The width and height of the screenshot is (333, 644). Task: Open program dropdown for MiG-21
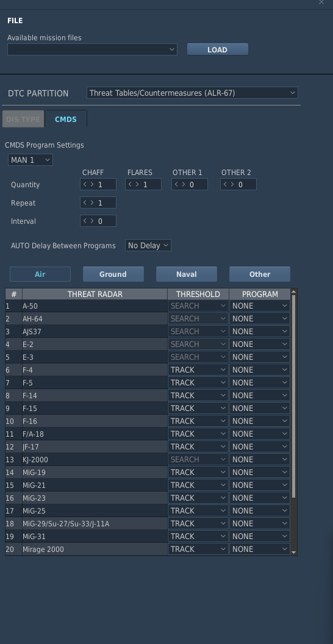pyautogui.click(x=260, y=485)
